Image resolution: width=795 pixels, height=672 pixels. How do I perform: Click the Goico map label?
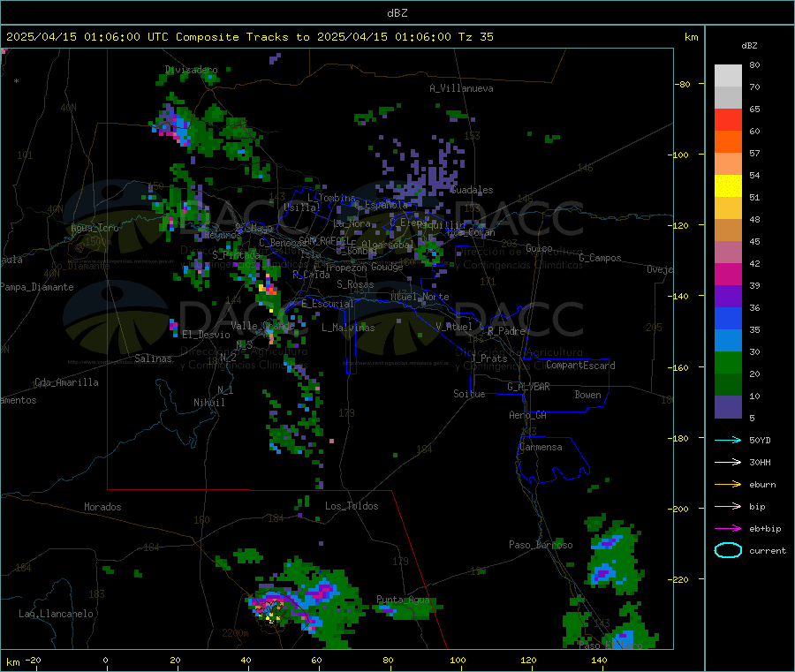click(539, 248)
